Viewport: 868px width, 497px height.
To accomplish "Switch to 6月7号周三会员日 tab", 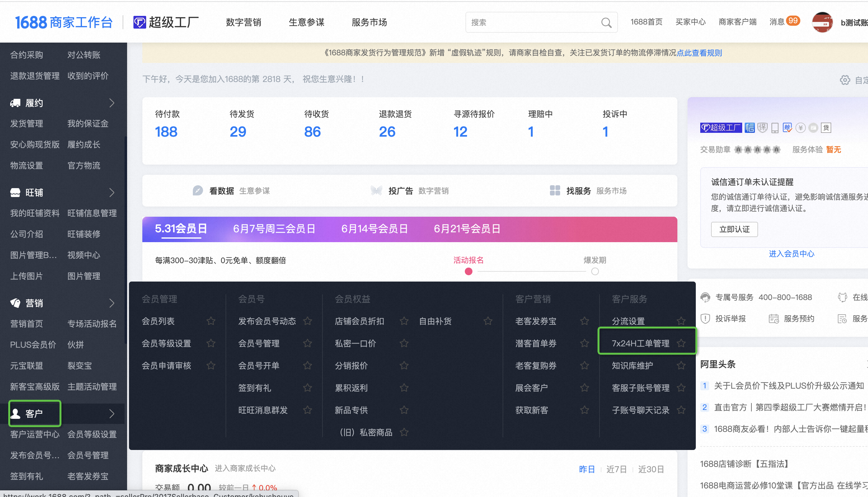I will click(274, 229).
